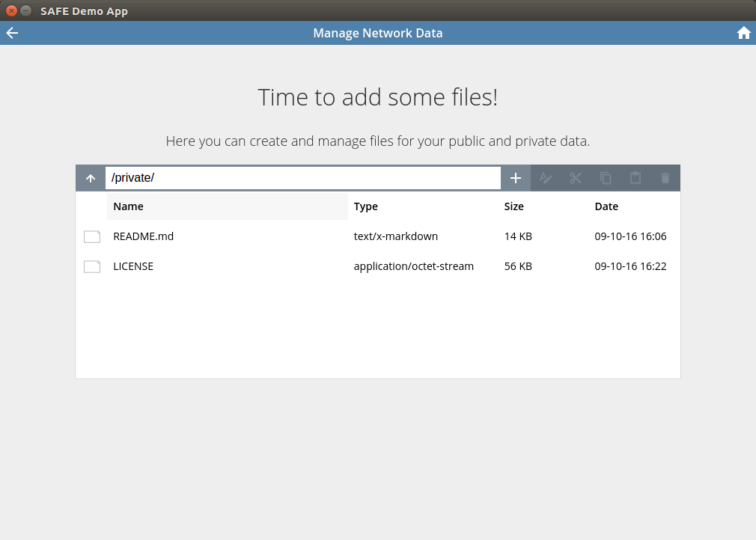756x540 pixels.
Task: Click the rename pencil icon
Action: coord(546,178)
